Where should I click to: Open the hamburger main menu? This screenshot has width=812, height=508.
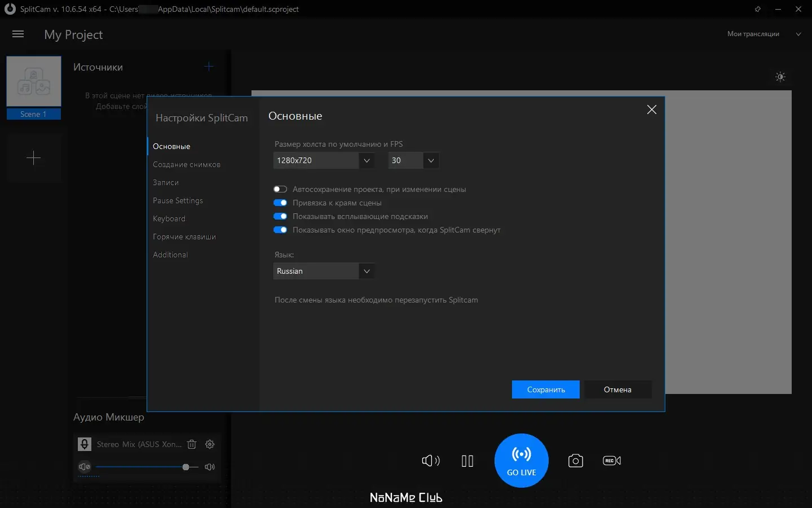18,34
